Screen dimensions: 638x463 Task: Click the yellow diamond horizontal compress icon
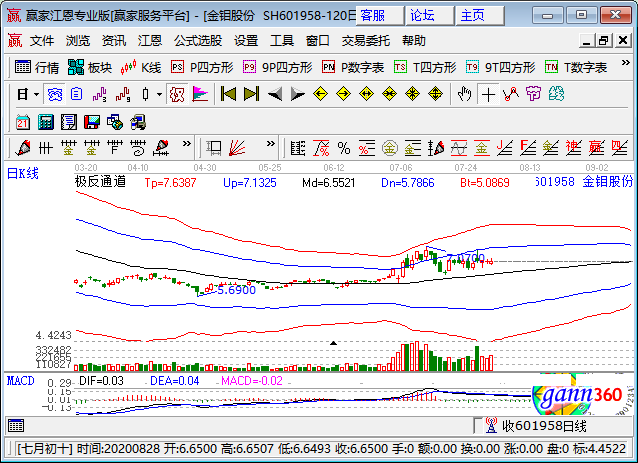pos(389,94)
